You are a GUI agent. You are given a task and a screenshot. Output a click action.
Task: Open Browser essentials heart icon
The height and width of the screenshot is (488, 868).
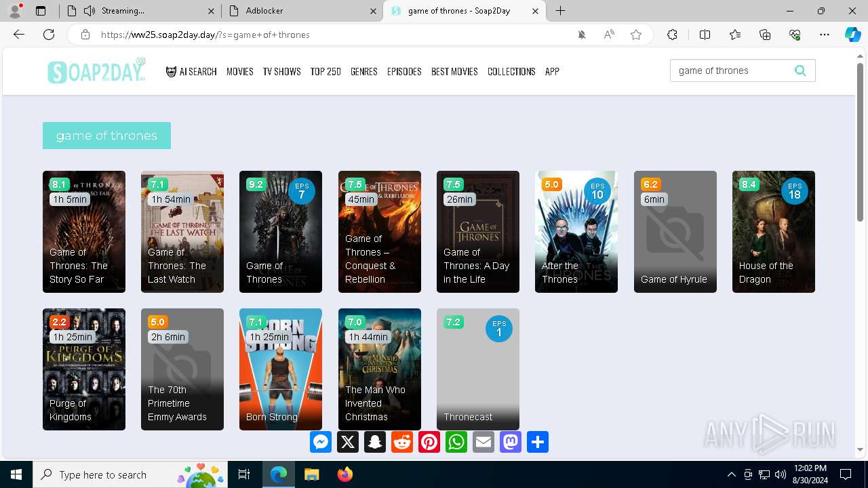(795, 35)
